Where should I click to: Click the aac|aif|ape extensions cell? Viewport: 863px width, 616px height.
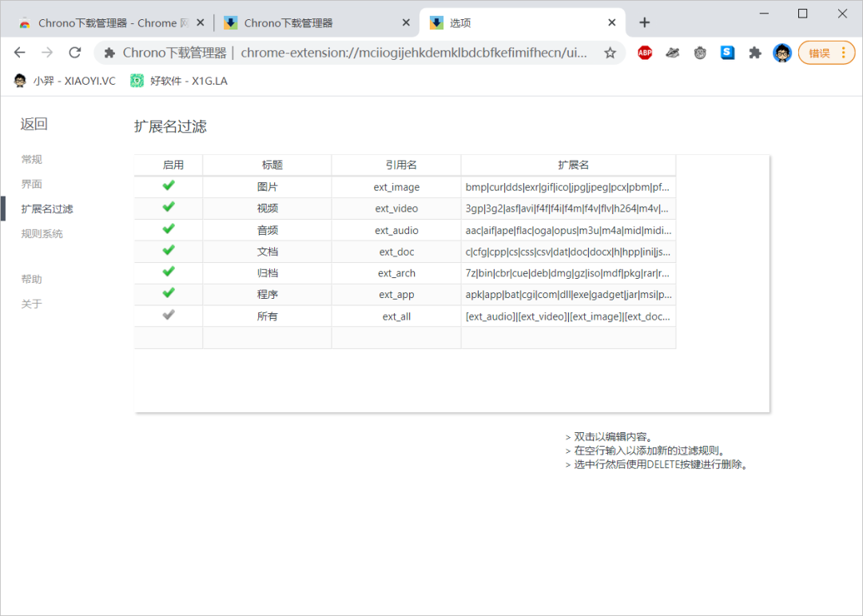pos(569,230)
